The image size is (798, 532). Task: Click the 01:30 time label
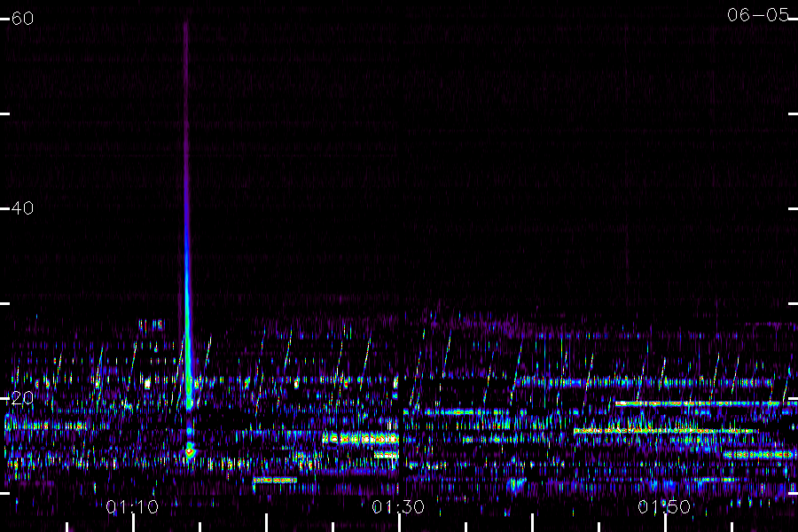pyautogui.click(x=398, y=507)
